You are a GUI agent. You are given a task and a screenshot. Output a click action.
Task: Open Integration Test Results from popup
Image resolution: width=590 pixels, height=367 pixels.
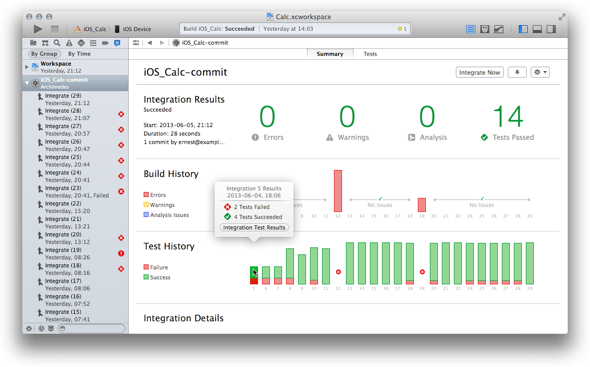(x=254, y=227)
